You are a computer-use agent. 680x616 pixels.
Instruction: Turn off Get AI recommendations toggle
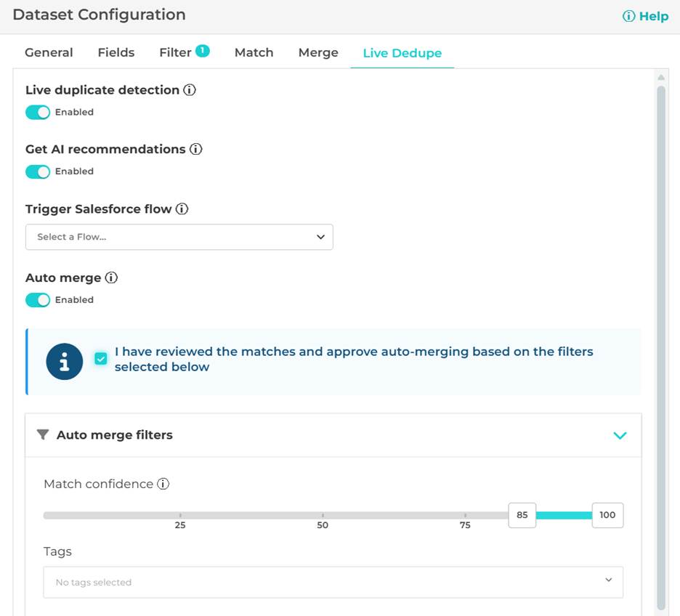click(38, 171)
